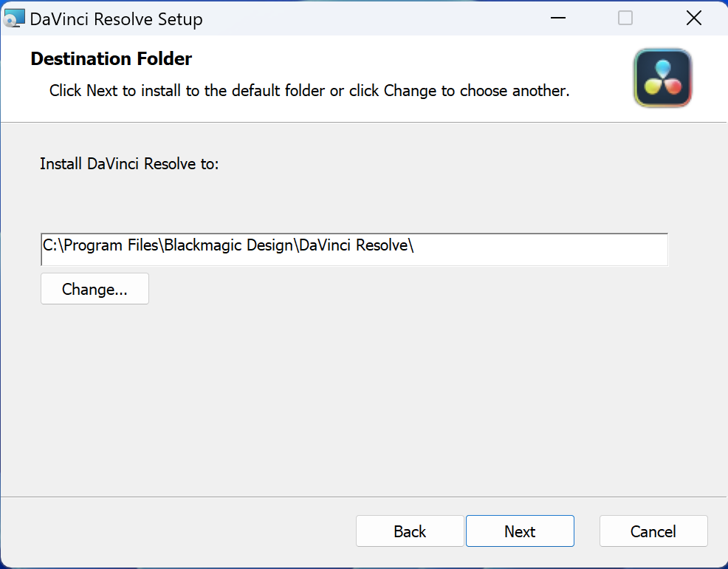Viewport: 728px width, 569px height.
Task: Minimize the DaVinci Resolve Setup window
Action: click(x=556, y=18)
